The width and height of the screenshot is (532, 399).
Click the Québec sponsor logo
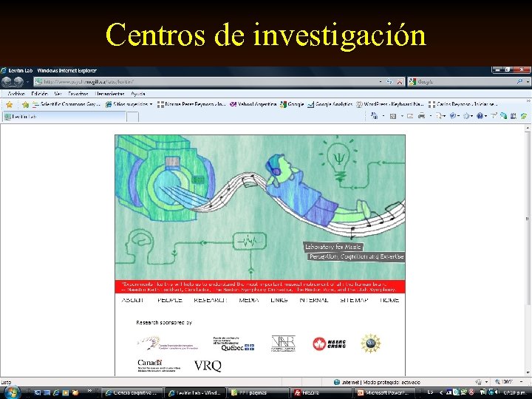click(x=233, y=344)
